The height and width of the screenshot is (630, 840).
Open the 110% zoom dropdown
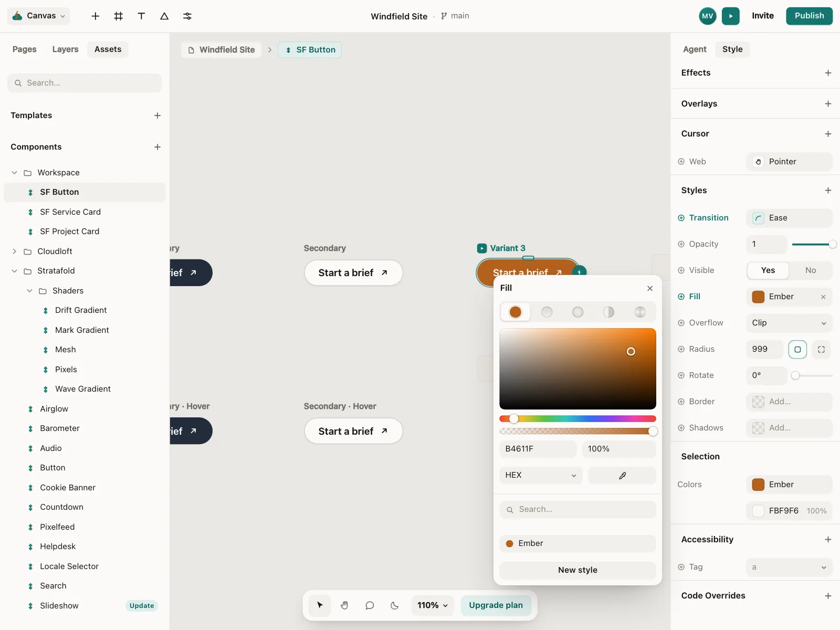pos(433,605)
